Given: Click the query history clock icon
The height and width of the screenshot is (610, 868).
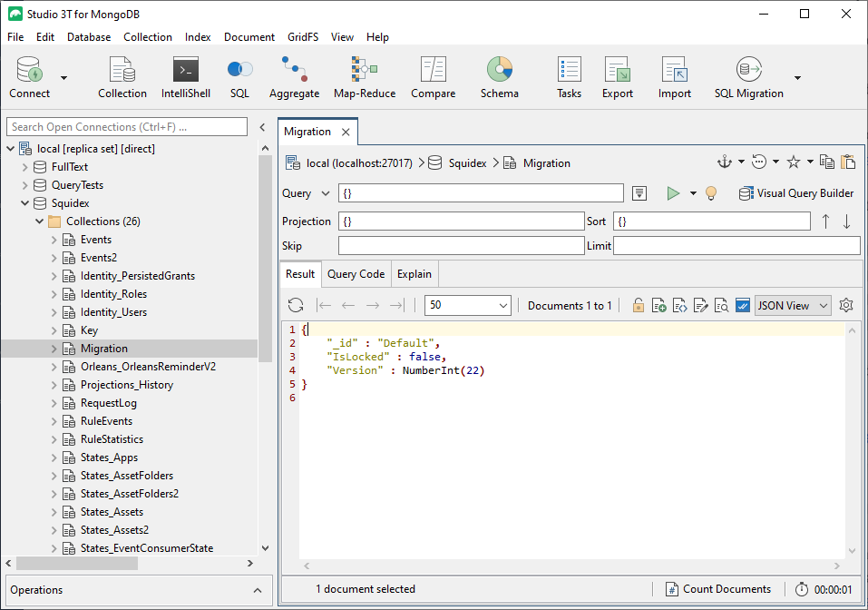Looking at the screenshot, I should coord(759,162).
